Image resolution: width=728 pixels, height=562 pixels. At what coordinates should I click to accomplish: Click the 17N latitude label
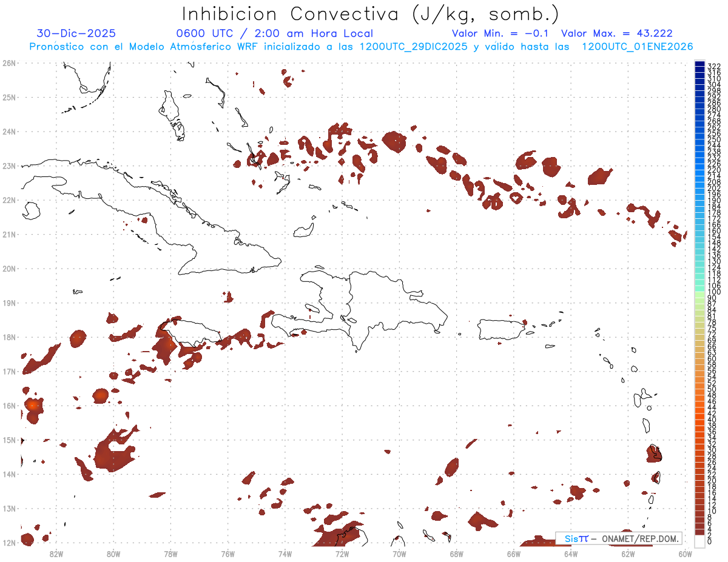9,371
